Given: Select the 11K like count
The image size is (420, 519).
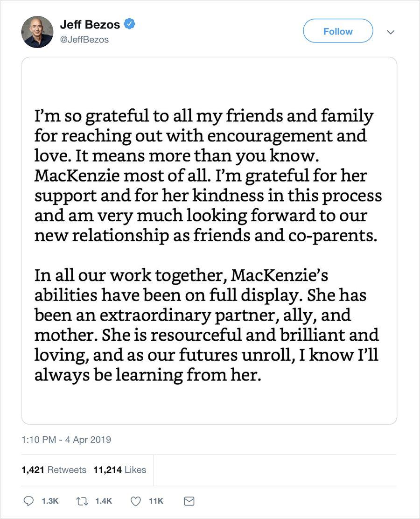Looking at the screenshot, I should [x=156, y=501].
